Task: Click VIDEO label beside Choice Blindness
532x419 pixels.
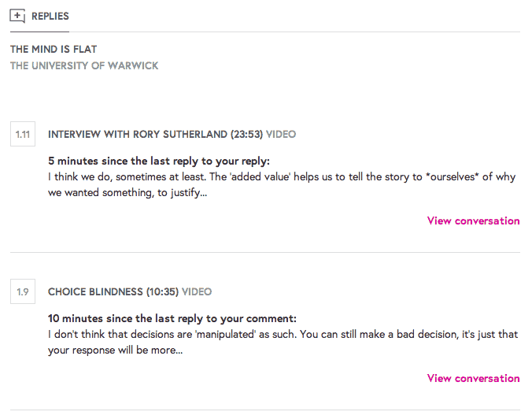Action: tap(197, 292)
